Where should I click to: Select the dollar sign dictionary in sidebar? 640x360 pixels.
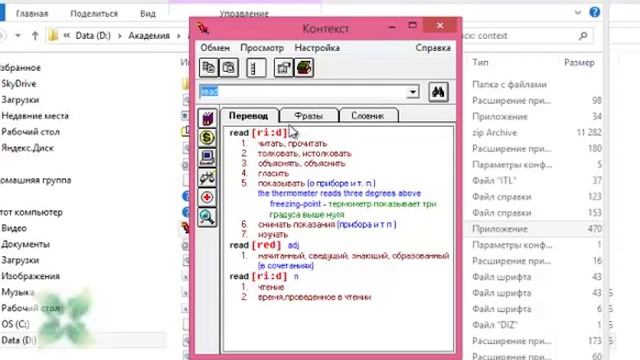coord(207,138)
